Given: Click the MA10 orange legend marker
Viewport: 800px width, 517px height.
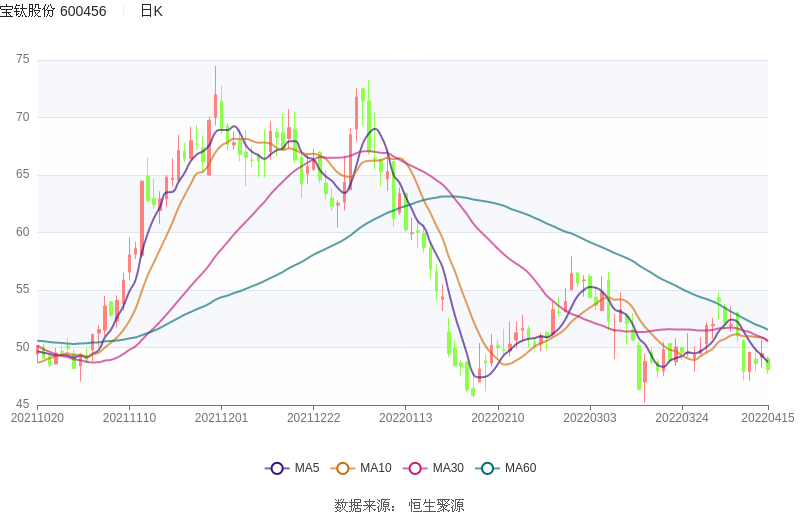Looking at the screenshot, I should (343, 468).
